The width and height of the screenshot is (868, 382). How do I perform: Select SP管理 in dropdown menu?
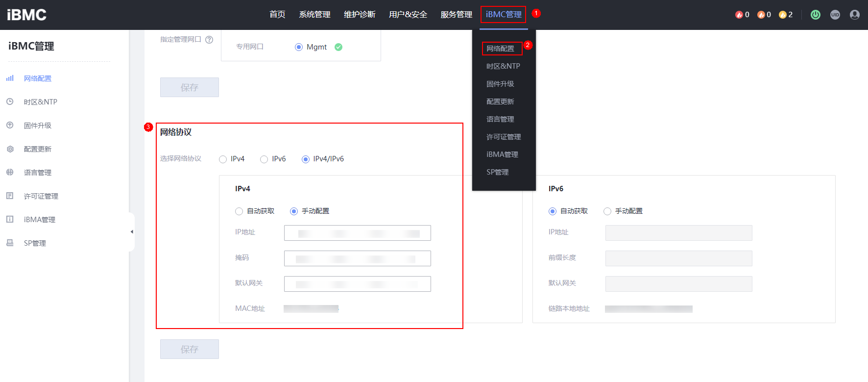[x=497, y=172]
